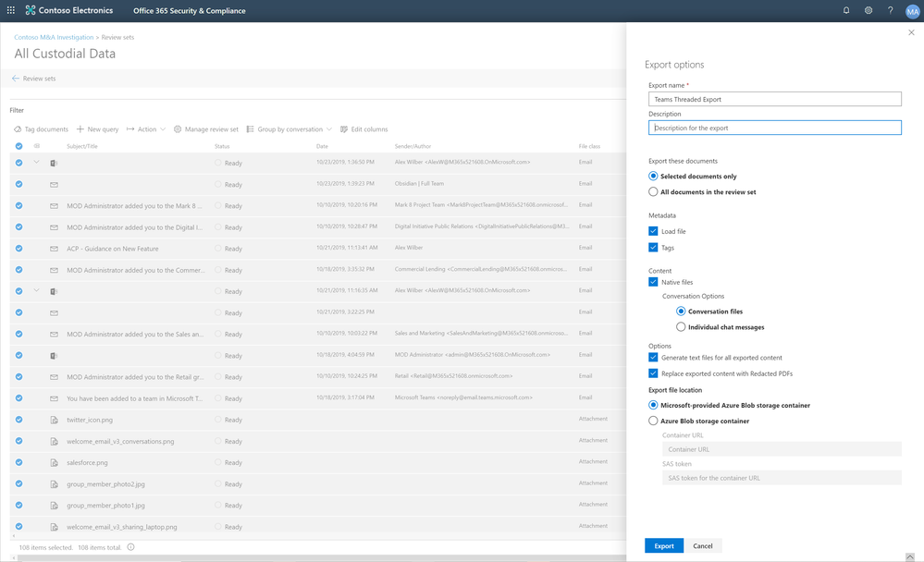Open the Action dropdown menu
Screen dimensions: 924x562
coord(146,129)
